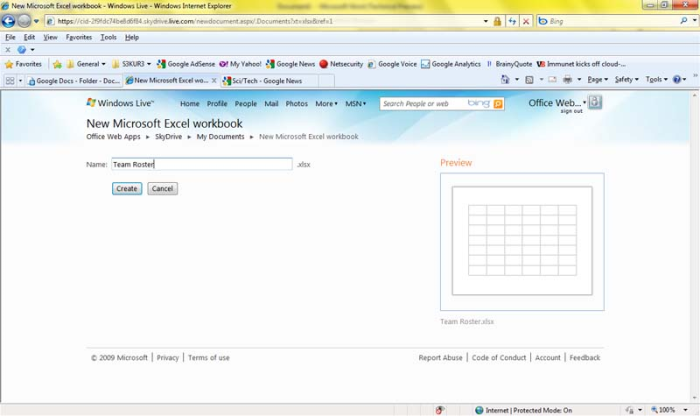Click the Refresh page icon
Viewport: 700px width, 416px height.
pyautogui.click(x=512, y=21)
